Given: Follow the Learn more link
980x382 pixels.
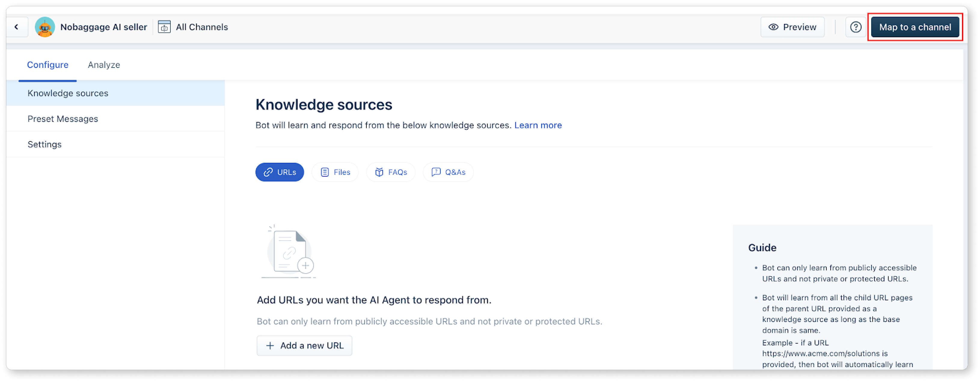Looking at the screenshot, I should pyautogui.click(x=537, y=126).
